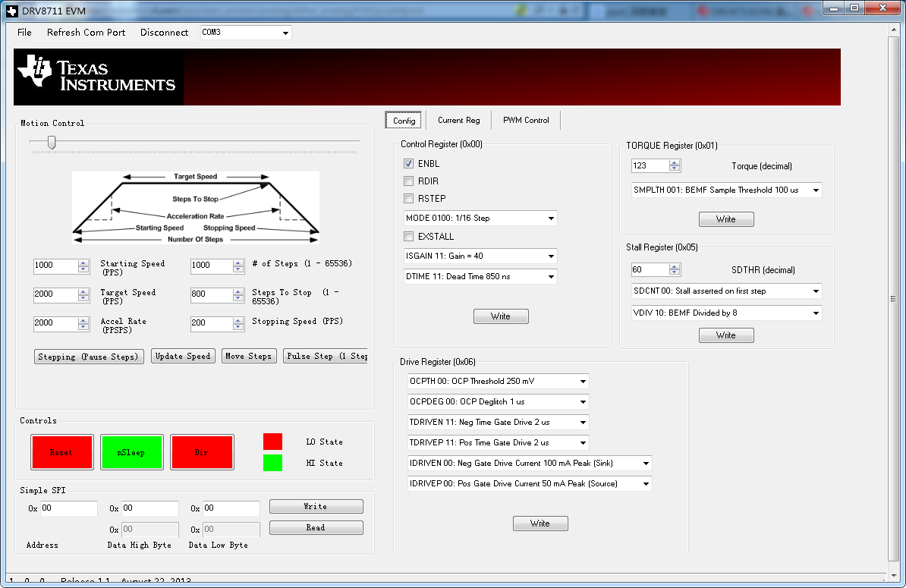Click the SDTHR field showing 60
The image size is (906, 588).
click(650, 270)
